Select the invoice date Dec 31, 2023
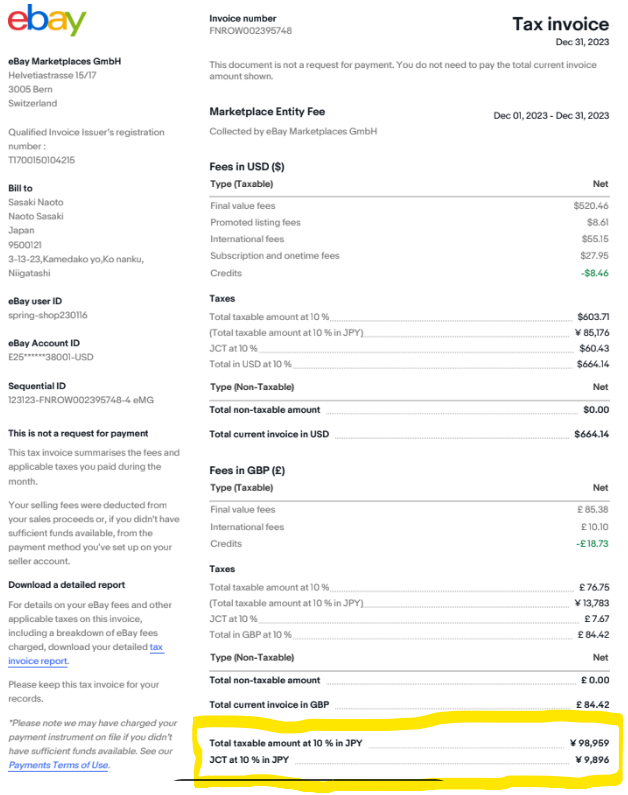628x795 pixels. [x=582, y=42]
